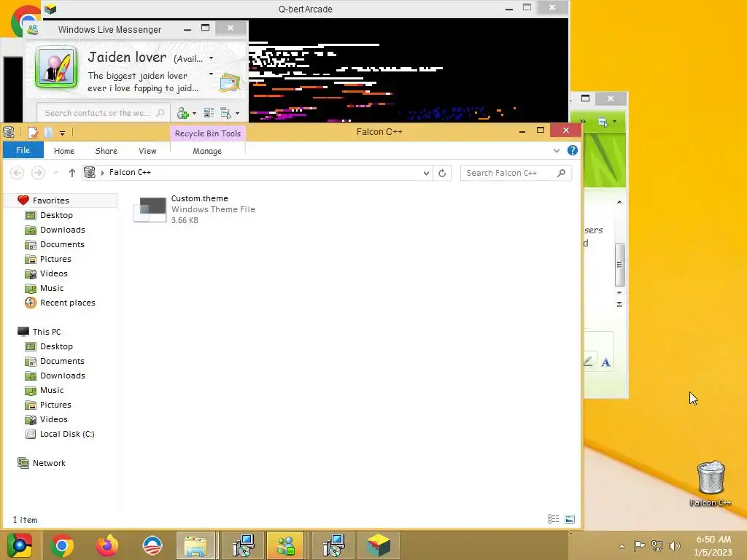747x560 pixels.
Task: Open Music under This PC
Action: pos(52,391)
